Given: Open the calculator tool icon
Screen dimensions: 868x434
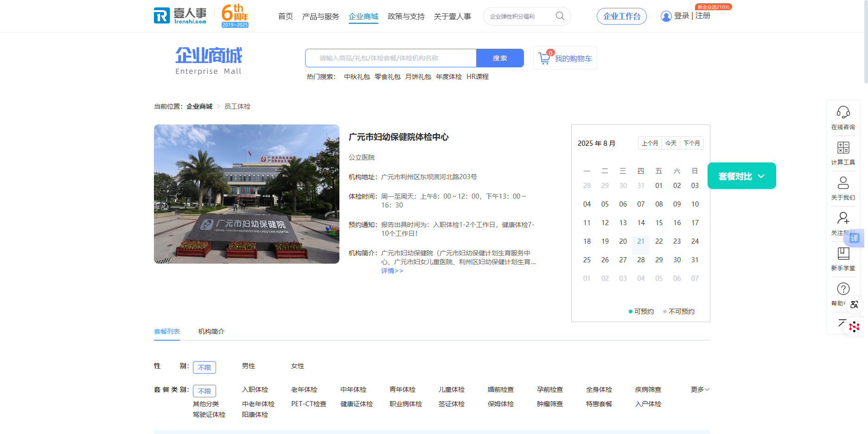Looking at the screenshot, I should (x=843, y=148).
